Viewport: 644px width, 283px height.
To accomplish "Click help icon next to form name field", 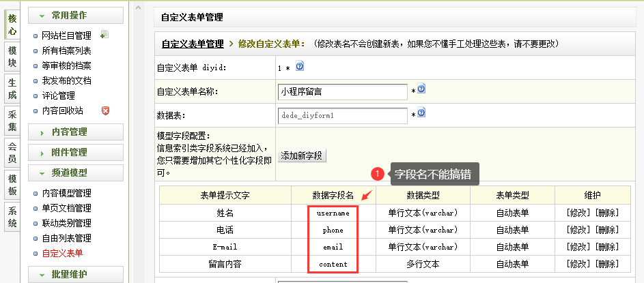I will click(421, 89).
